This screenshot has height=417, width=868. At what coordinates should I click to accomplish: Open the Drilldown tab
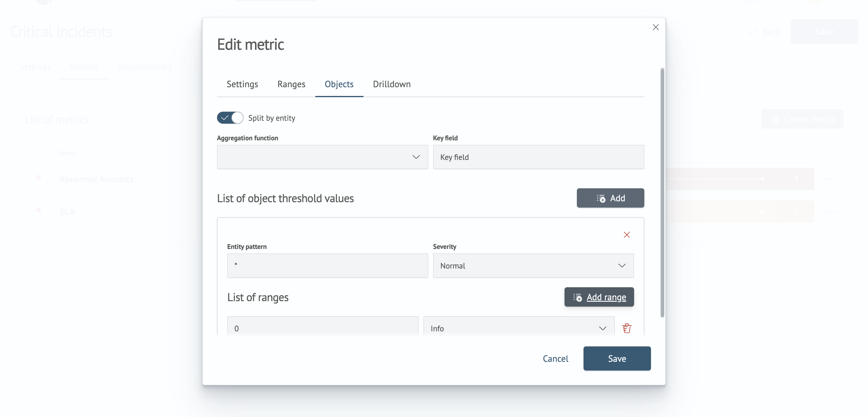click(392, 84)
